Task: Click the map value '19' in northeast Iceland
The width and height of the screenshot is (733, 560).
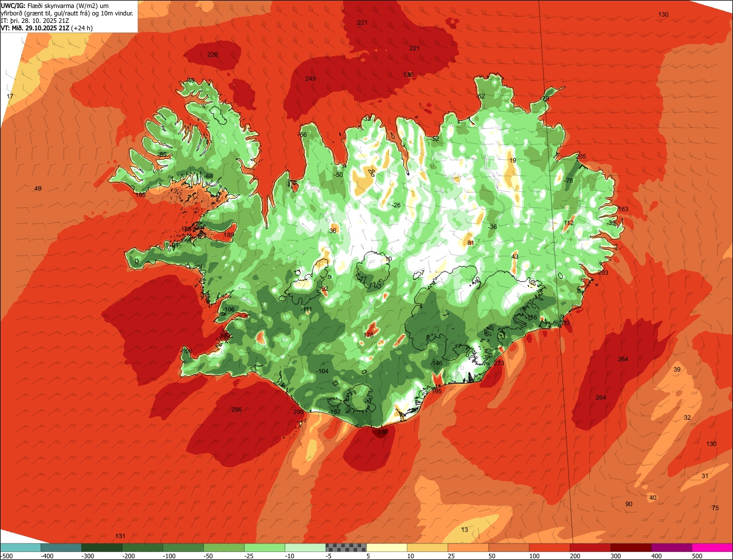Action: (513, 160)
